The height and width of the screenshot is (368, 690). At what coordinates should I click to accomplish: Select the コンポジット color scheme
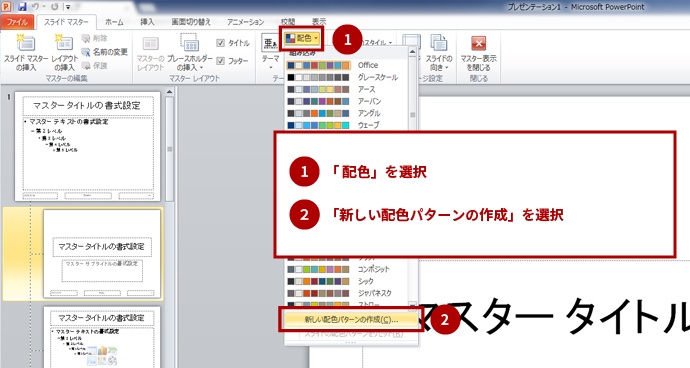pyautogui.click(x=346, y=269)
